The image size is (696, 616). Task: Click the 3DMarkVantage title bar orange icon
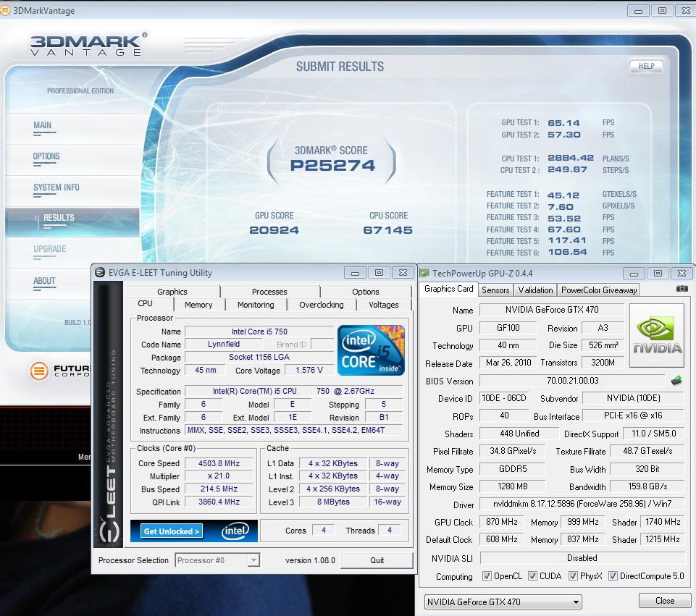(5, 10)
